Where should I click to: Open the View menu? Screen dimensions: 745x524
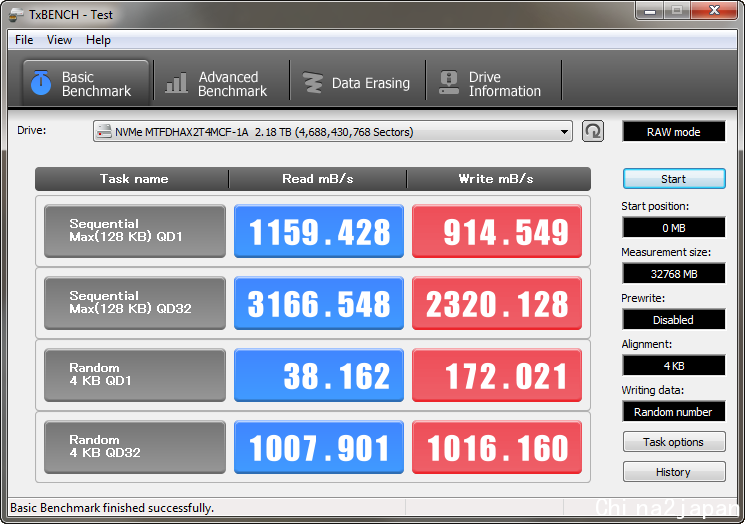tap(59, 40)
